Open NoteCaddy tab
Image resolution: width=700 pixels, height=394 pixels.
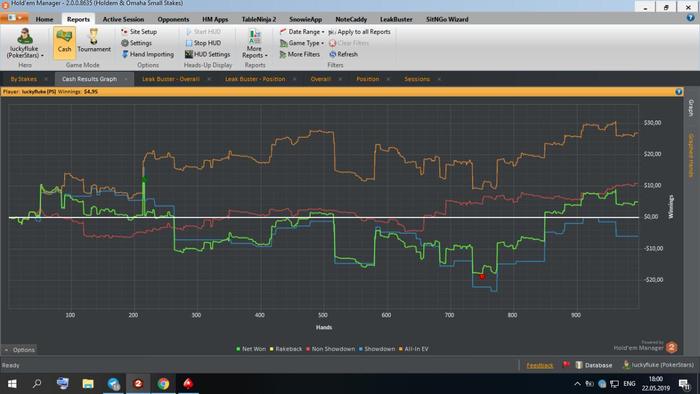coord(351,19)
